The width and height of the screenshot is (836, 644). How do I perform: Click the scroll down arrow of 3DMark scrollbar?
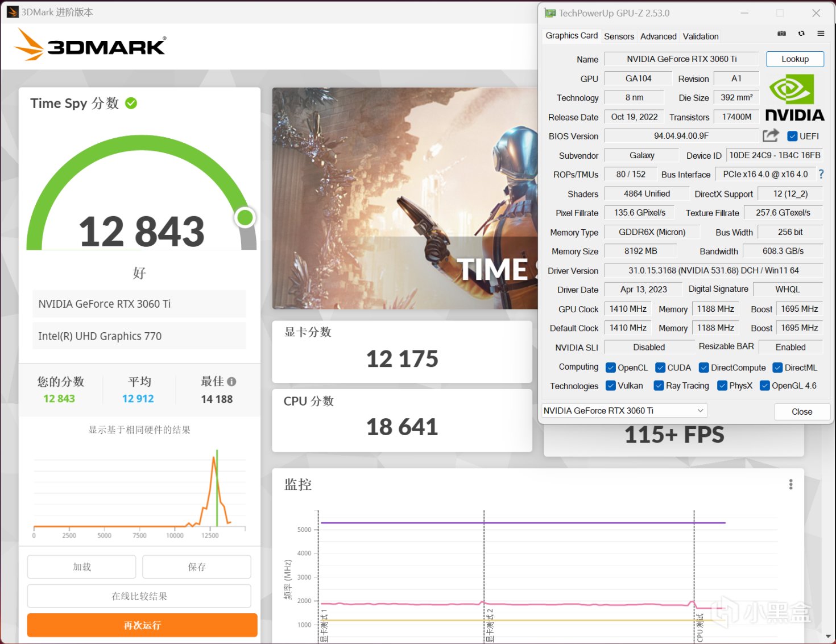click(x=829, y=636)
